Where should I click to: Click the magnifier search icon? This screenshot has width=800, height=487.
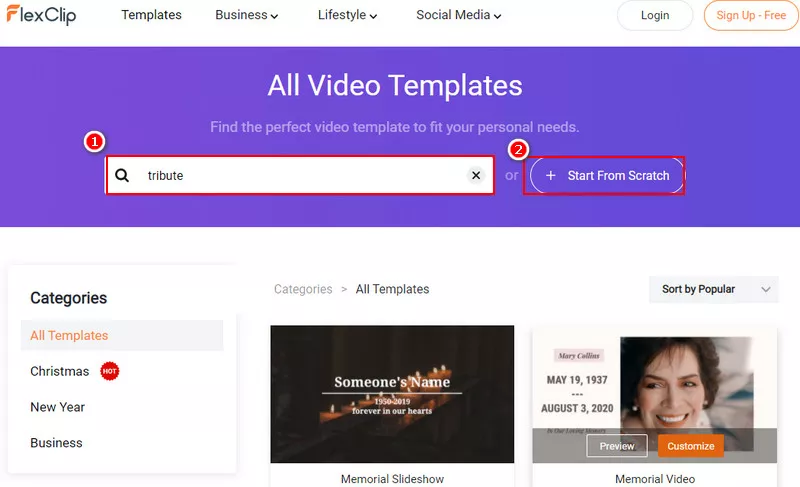click(x=122, y=175)
